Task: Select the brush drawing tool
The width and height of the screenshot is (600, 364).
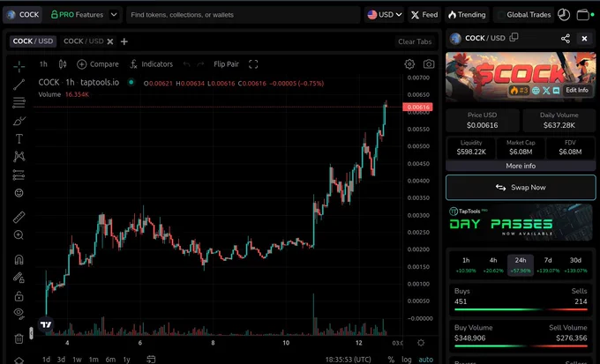Action: click(19, 121)
